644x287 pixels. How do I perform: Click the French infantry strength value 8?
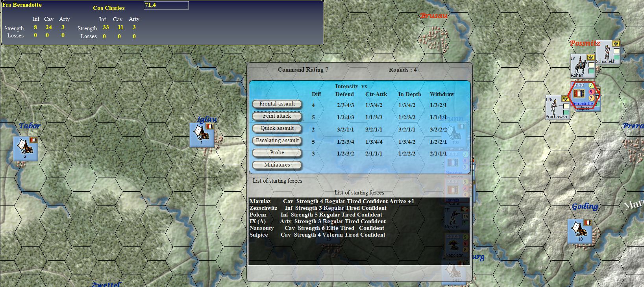[35, 27]
